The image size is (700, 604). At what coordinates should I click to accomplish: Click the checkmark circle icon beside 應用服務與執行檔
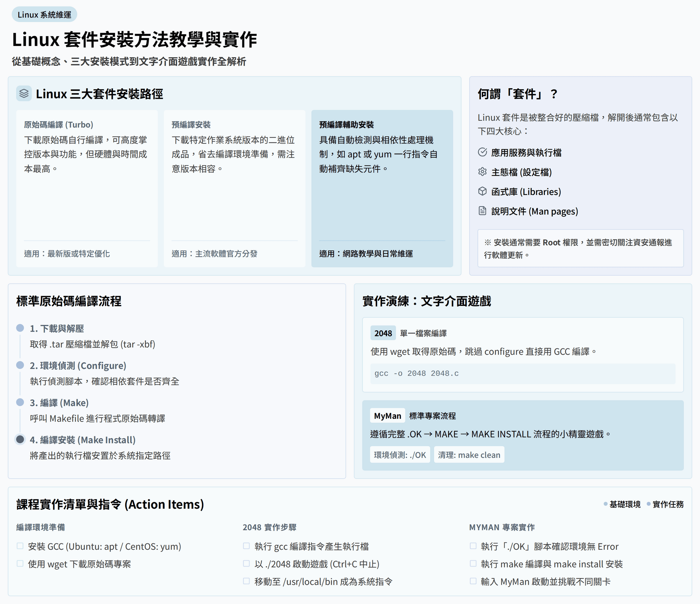coord(482,152)
